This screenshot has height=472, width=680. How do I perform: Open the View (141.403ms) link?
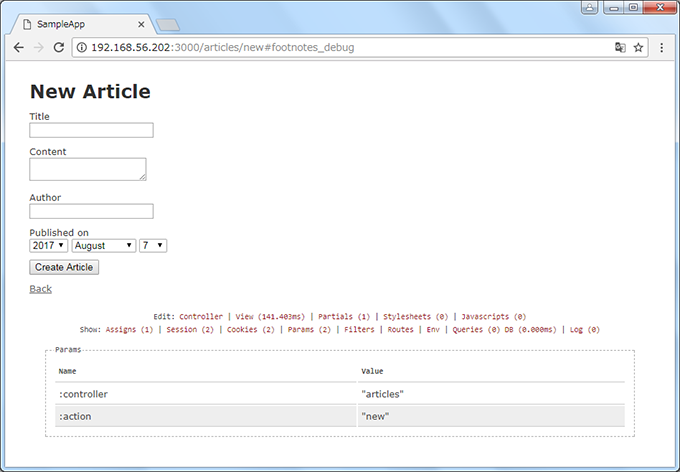point(270,317)
